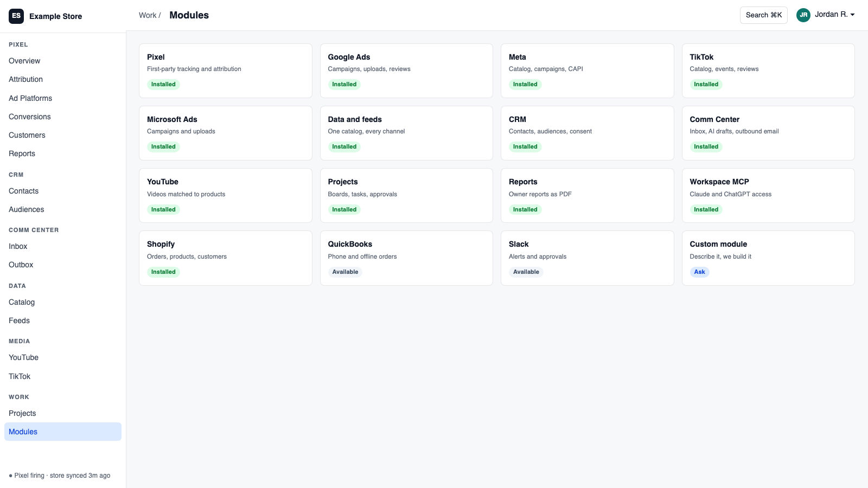868x488 pixels.
Task: Open the Search ⌘K box
Action: point(764,15)
